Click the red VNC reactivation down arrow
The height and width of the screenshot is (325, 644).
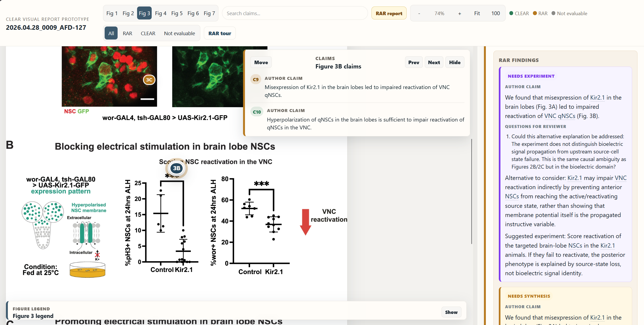click(x=306, y=222)
